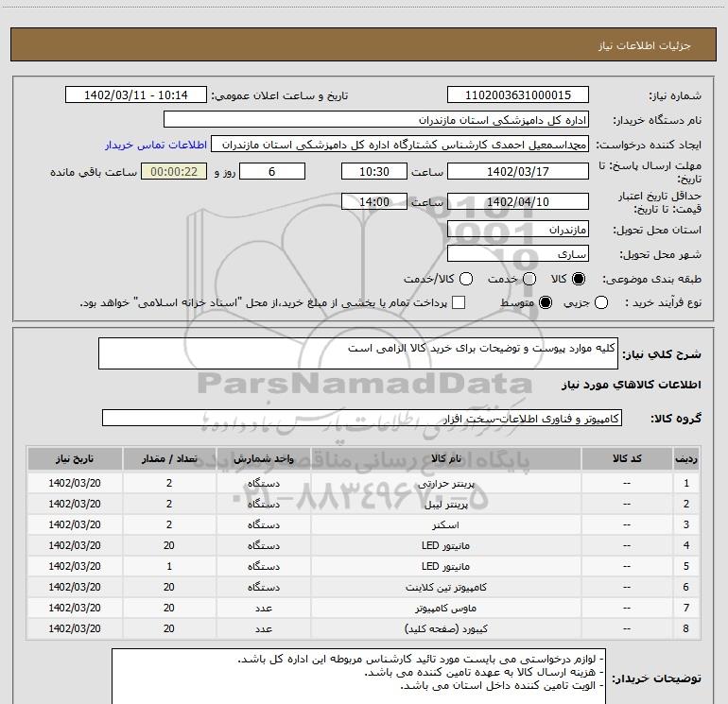
Task: Select the خدمت radio button
Action: (x=529, y=279)
